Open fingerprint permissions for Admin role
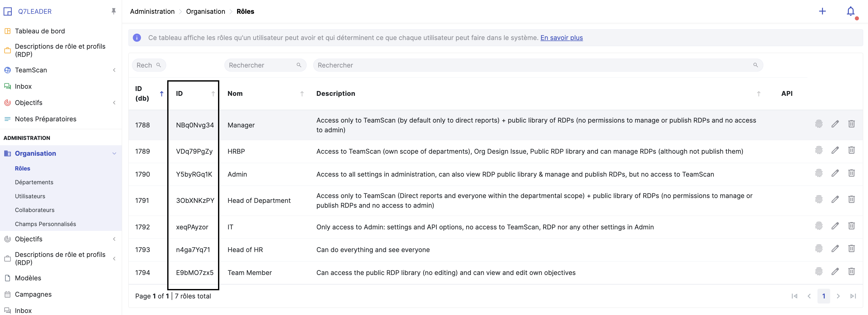The width and height of the screenshot is (868, 315). [819, 173]
